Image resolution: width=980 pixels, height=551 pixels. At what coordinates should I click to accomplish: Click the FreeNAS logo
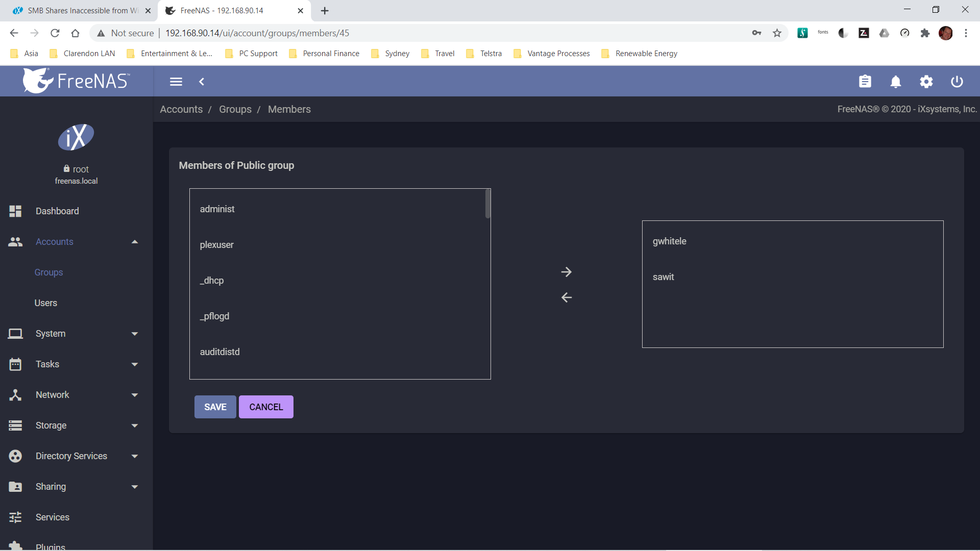76,81
